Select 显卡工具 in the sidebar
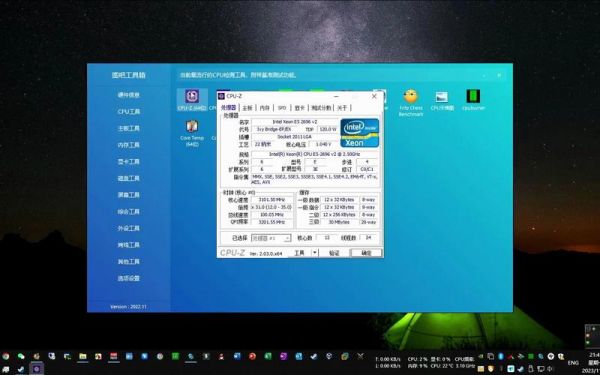 pos(129,161)
